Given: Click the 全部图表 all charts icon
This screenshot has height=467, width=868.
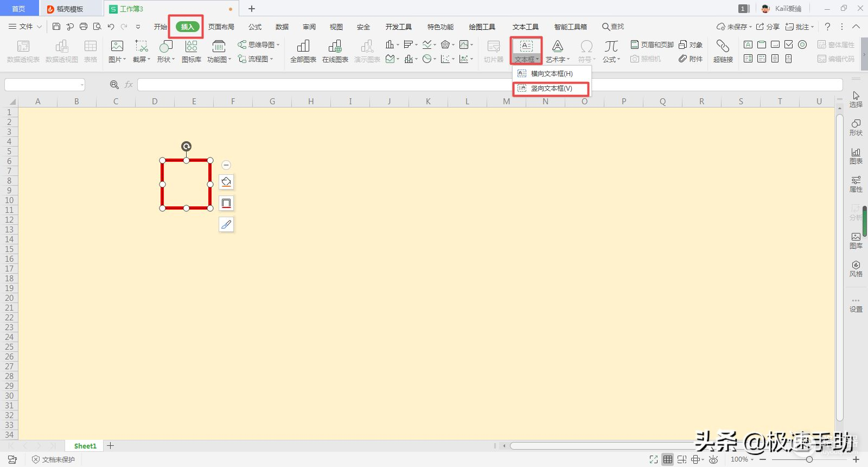Looking at the screenshot, I should tap(303, 51).
